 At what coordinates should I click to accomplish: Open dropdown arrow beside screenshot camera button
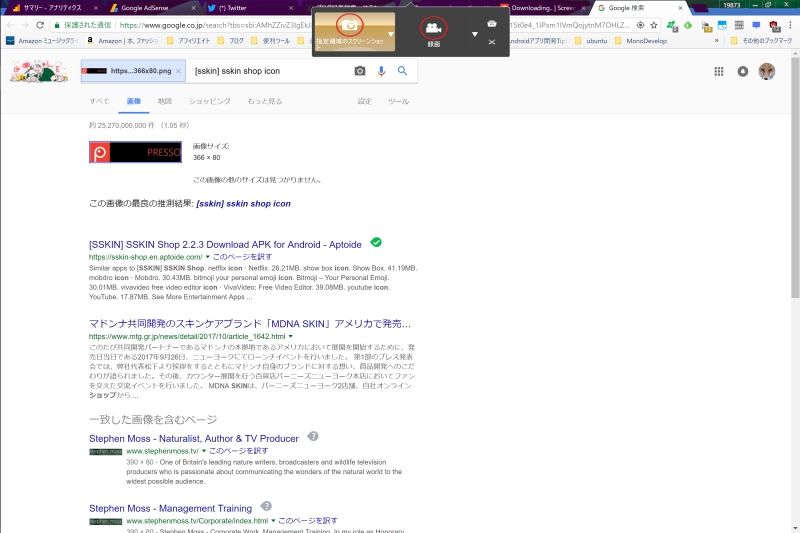391,34
